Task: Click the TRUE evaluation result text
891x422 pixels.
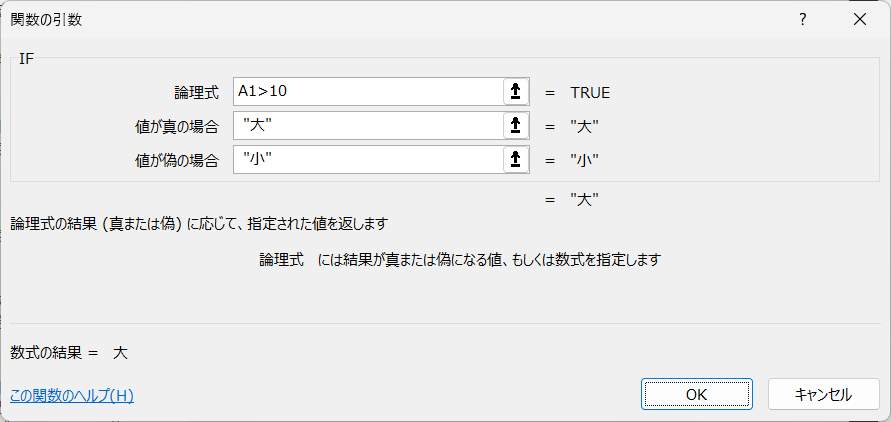Action: click(590, 93)
